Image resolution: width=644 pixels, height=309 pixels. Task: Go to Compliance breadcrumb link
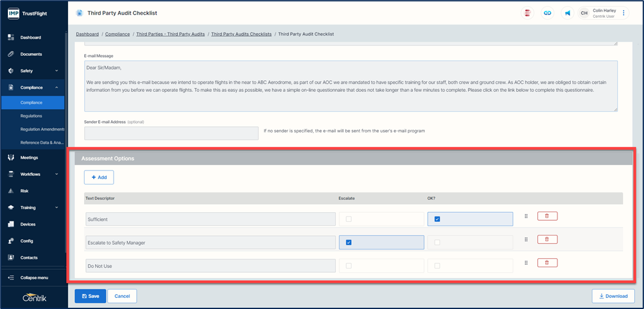coord(117,34)
